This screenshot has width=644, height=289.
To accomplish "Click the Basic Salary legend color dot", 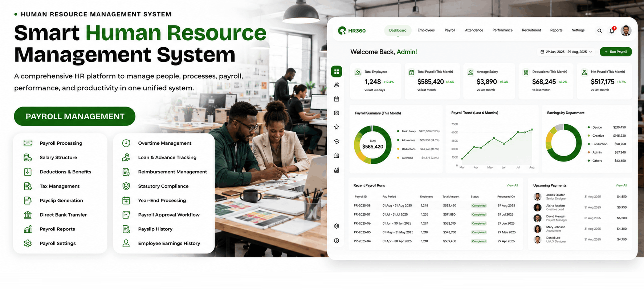I will coord(398,131).
